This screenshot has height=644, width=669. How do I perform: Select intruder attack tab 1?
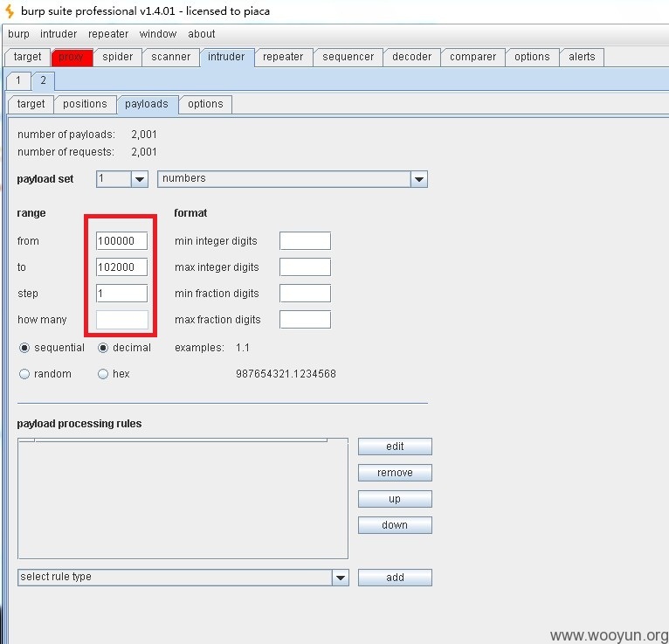18,80
